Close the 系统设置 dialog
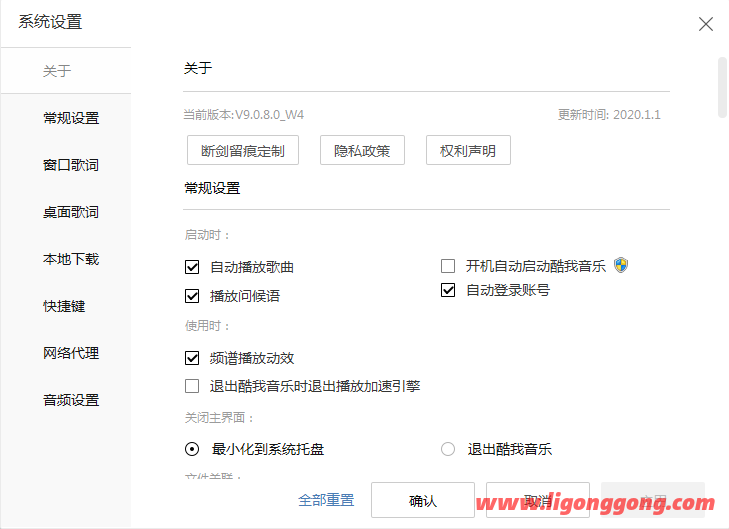The image size is (729, 529). [705, 24]
